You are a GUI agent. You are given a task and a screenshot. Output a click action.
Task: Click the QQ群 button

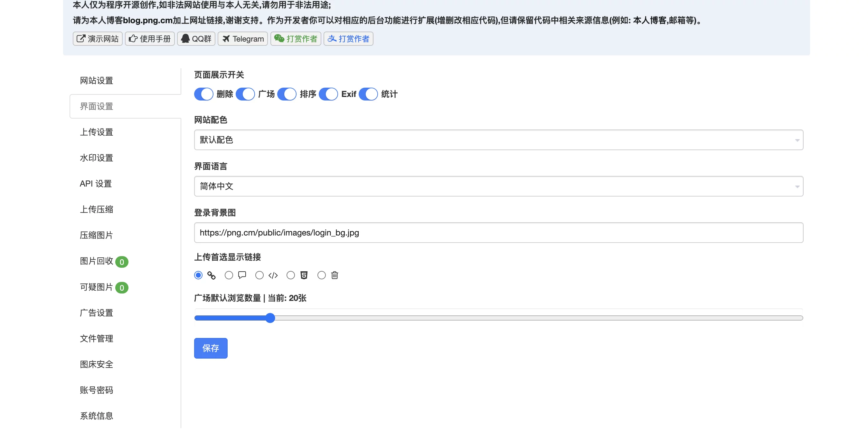click(196, 39)
